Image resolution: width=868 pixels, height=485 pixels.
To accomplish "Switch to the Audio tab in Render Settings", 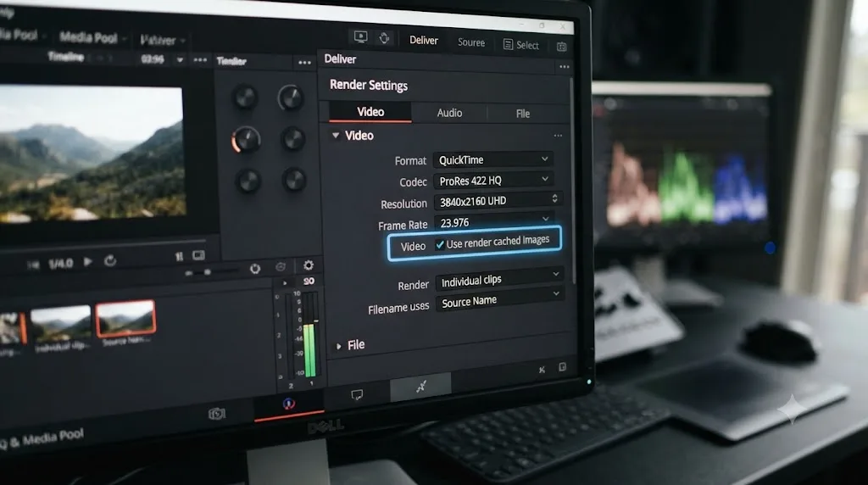I will click(449, 113).
